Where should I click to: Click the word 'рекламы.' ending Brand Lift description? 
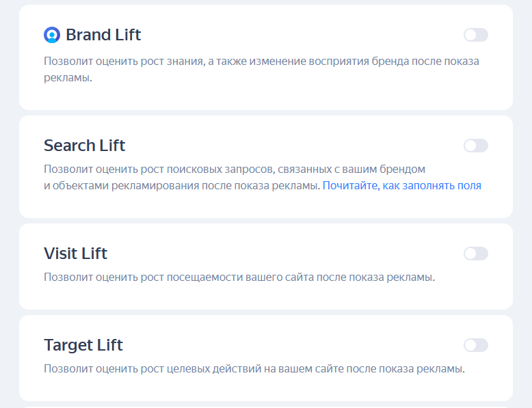68,78
